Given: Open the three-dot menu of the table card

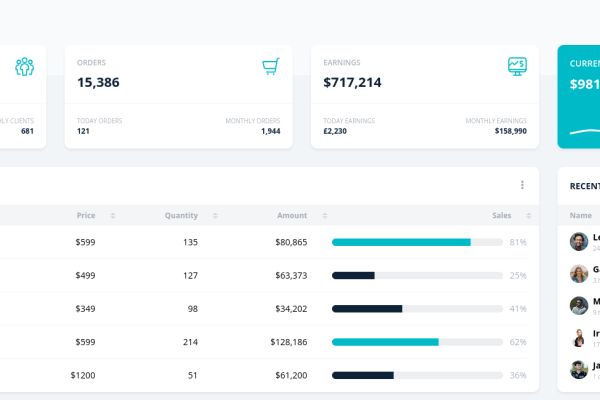Looking at the screenshot, I should click(522, 185).
